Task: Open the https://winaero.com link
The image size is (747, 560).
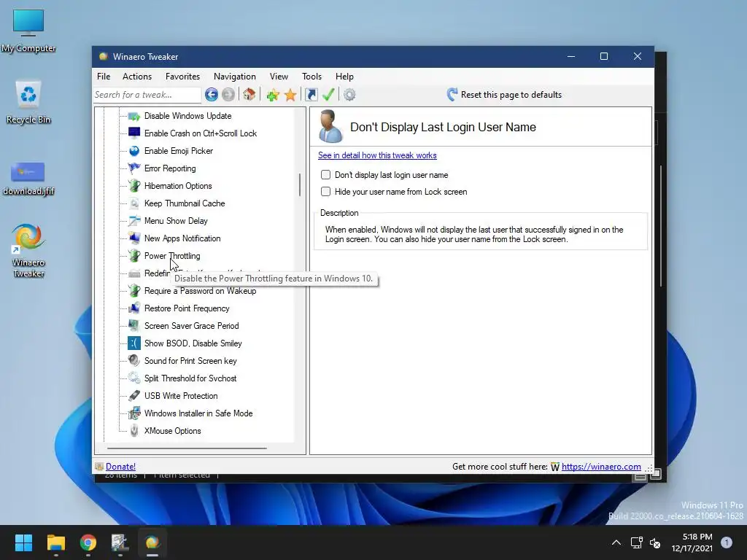Action: click(601, 467)
